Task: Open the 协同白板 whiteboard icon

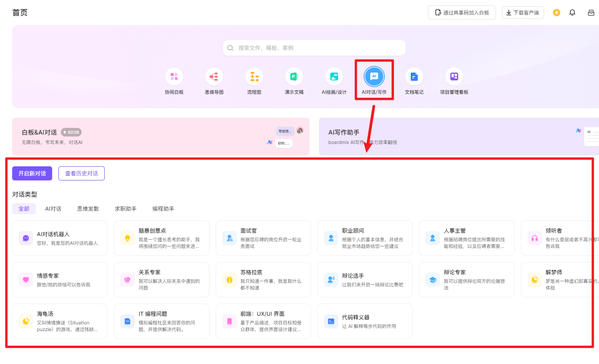Action: 174,77
